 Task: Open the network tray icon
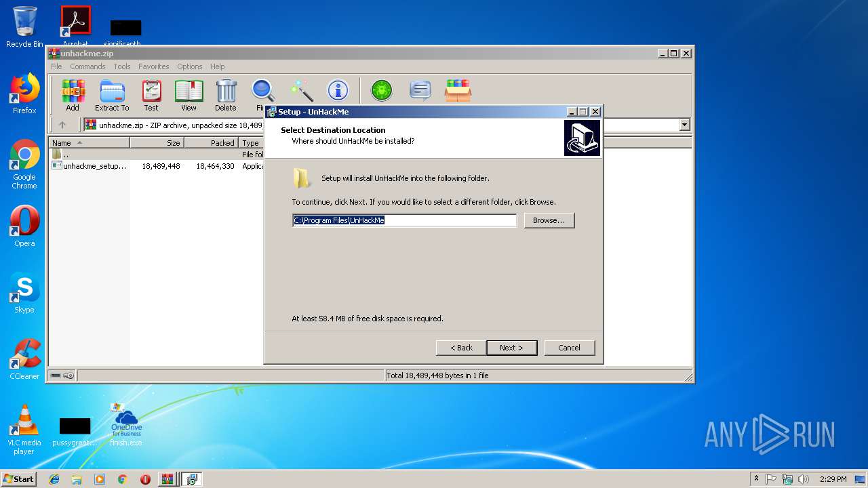(x=787, y=479)
